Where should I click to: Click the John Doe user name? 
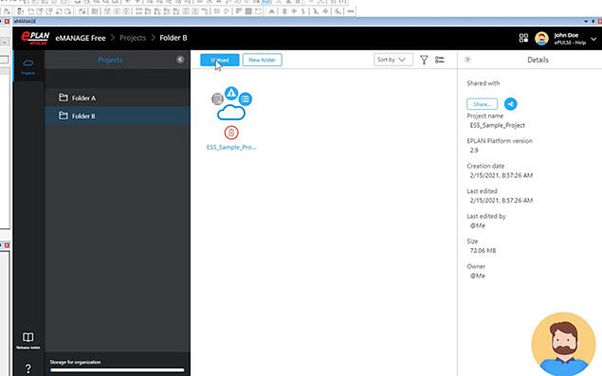click(x=566, y=35)
